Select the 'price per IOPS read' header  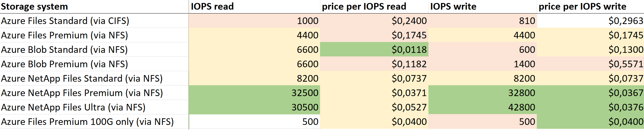(x=374, y=7)
